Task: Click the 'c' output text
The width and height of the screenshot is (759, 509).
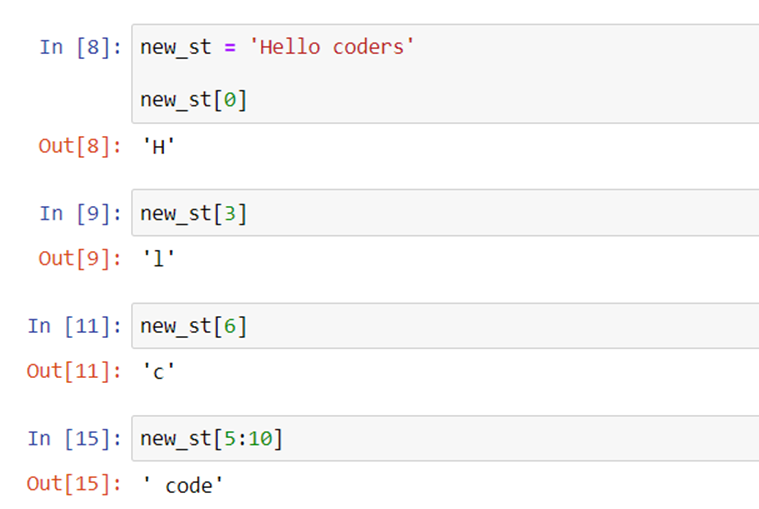Action: coord(158,372)
